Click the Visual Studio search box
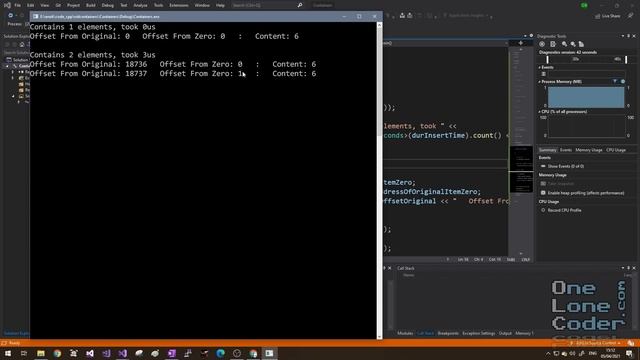 tap(267, 5)
